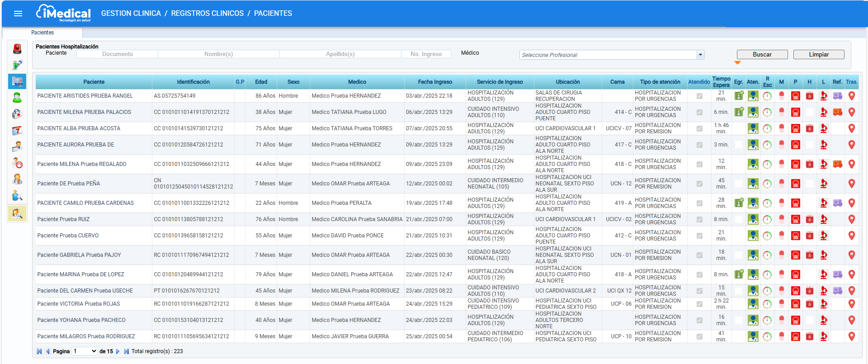Toggle Atendido checkbox for PACIENTE ARISTIDES PRUEBA RANGEL

[x=699, y=96]
